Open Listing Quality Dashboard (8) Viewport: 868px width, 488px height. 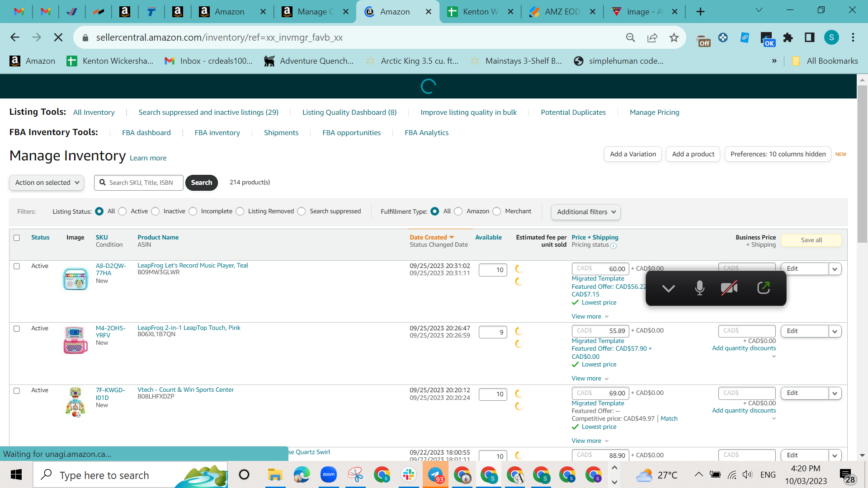point(349,112)
